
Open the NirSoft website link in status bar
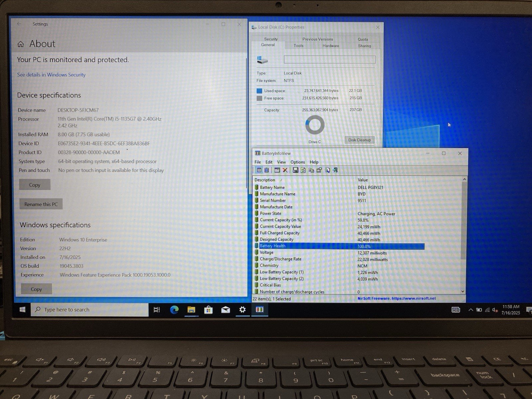coord(397,298)
